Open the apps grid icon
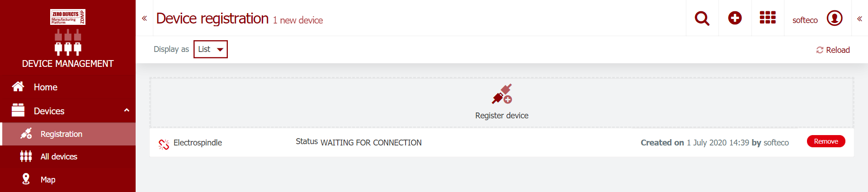Image resolution: width=868 pixels, height=192 pixels. [768, 18]
